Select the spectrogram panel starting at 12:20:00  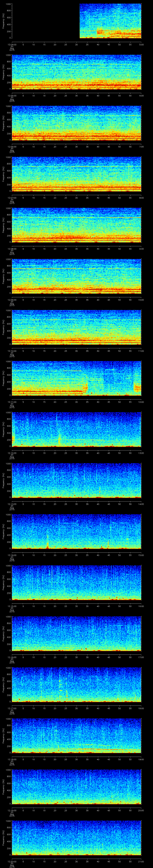pos(77,838)
